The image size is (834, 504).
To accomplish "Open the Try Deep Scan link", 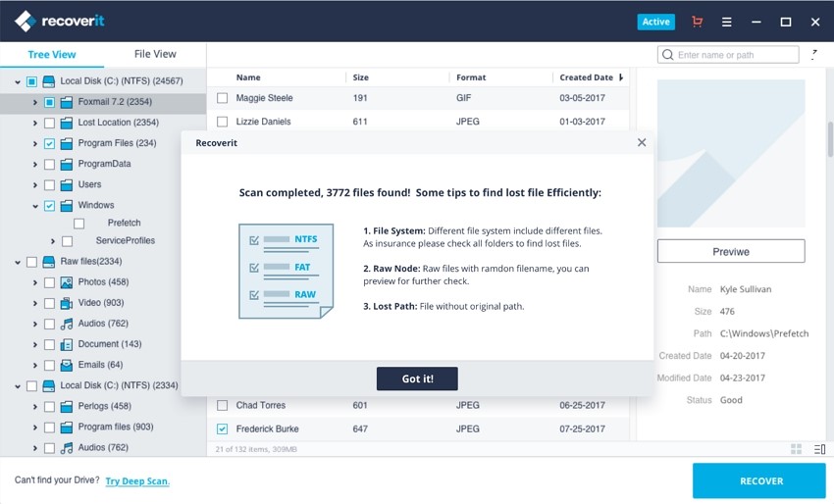I will pos(137,480).
